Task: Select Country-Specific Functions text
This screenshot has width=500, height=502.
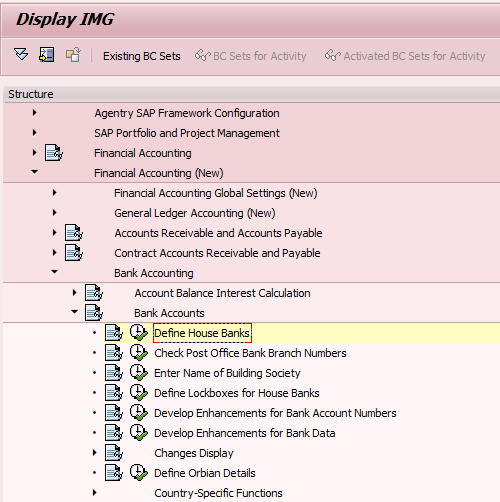Action: click(x=218, y=493)
